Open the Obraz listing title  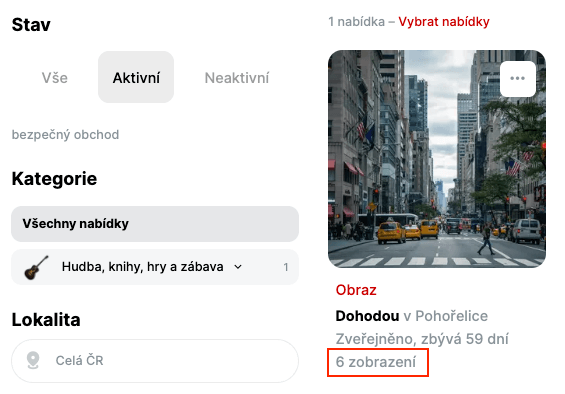click(x=356, y=290)
